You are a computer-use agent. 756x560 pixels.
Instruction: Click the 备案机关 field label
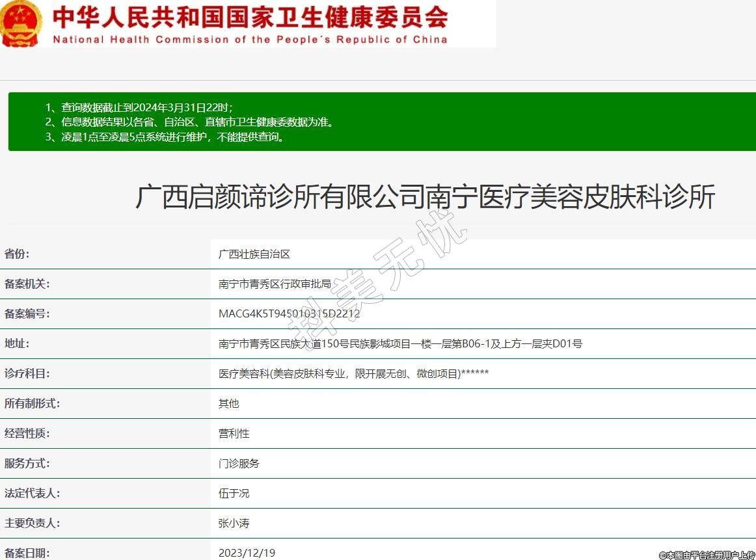point(27,284)
